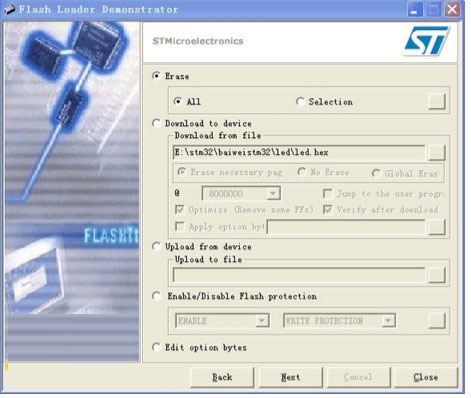Screen dimensions: 471x398
Task: Click the chip illustration image
Action: pos(72,192)
